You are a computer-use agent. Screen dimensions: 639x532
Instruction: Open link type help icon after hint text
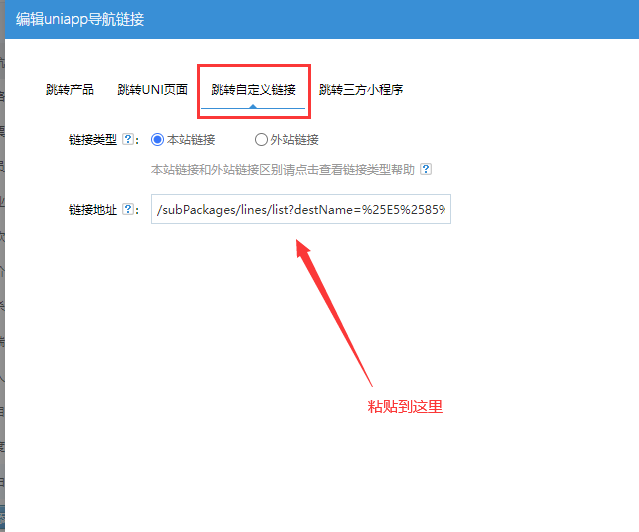426,170
